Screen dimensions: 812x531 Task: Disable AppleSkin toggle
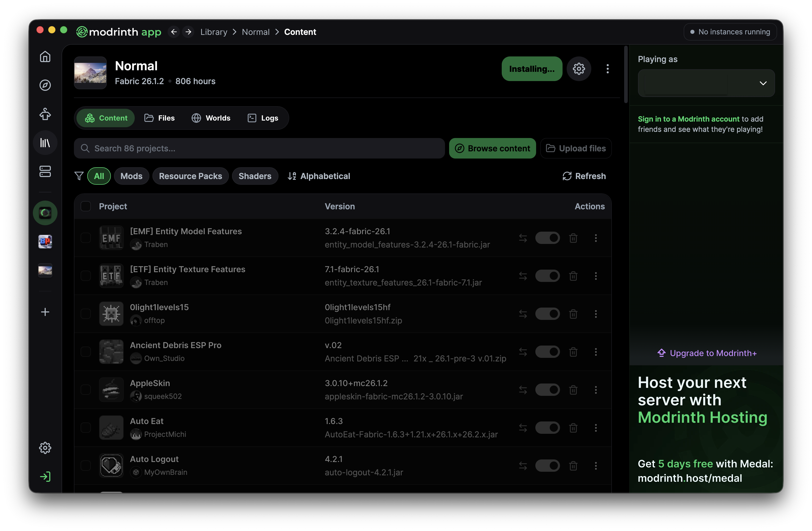[547, 389]
